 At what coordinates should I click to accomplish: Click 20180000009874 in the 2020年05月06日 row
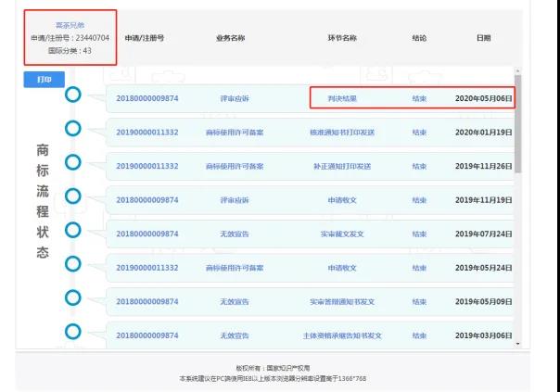[147, 98]
